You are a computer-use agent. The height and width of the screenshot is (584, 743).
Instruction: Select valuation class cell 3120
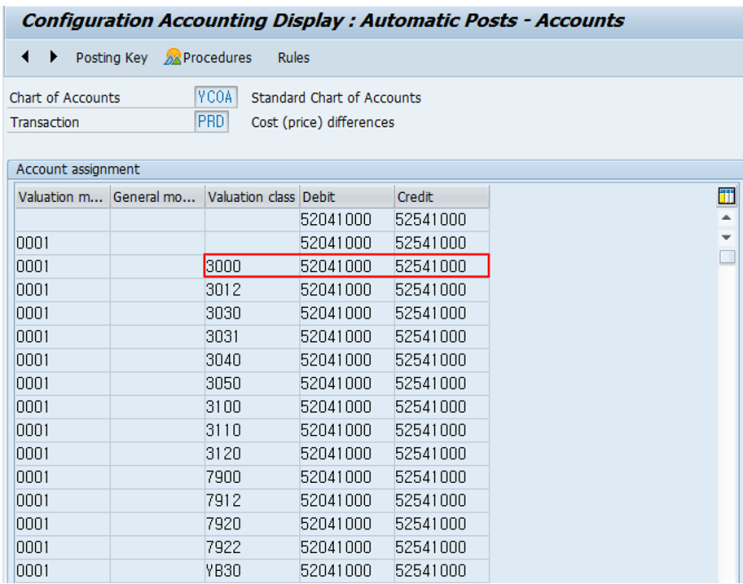click(252, 454)
